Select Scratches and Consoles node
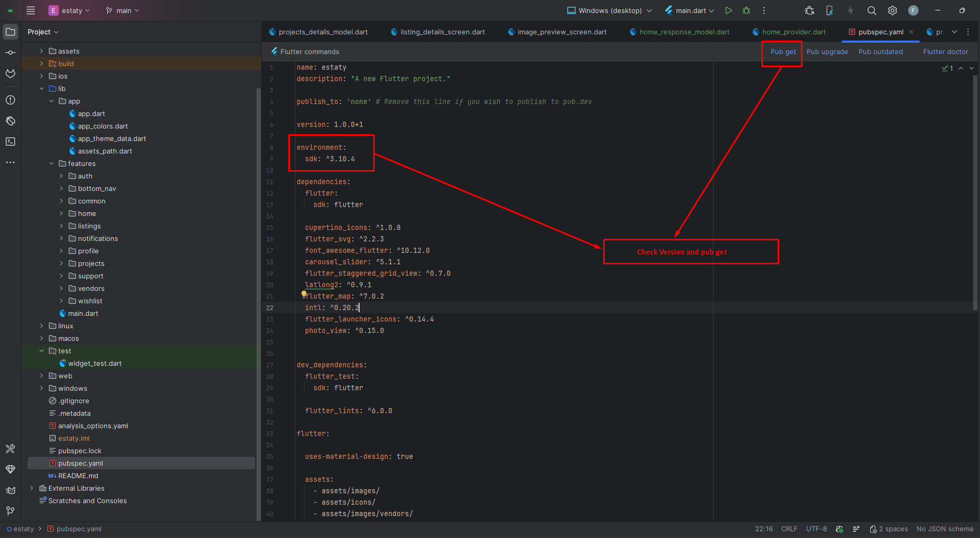Image resolution: width=980 pixels, height=538 pixels. click(x=87, y=501)
